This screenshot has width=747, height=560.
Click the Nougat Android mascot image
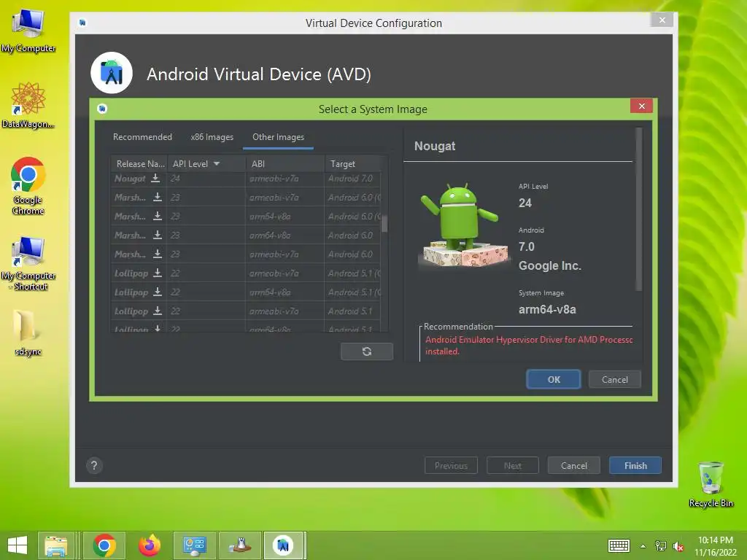(x=463, y=225)
